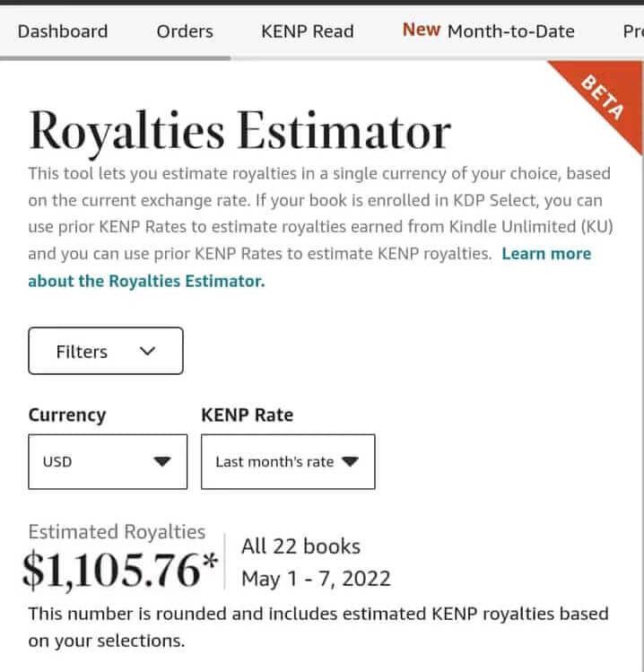Image resolution: width=644 pixels, height=672 pixels.
Task: Select the Month-to-Date tab
Action: (510, 31)
